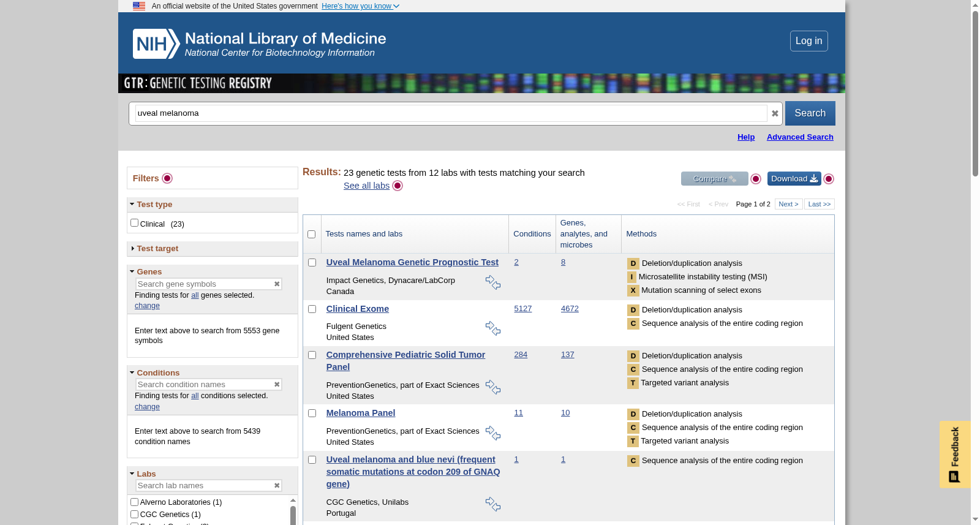Go to Next results page
Image resolution: width=980 pixels, height=525 pixels.
point(788,204)
